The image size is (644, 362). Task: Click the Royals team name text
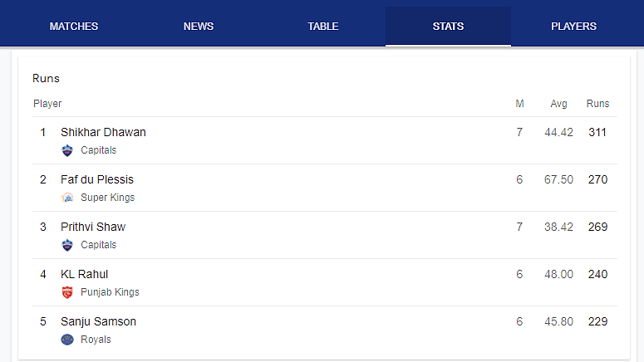[x=96, y=340]
